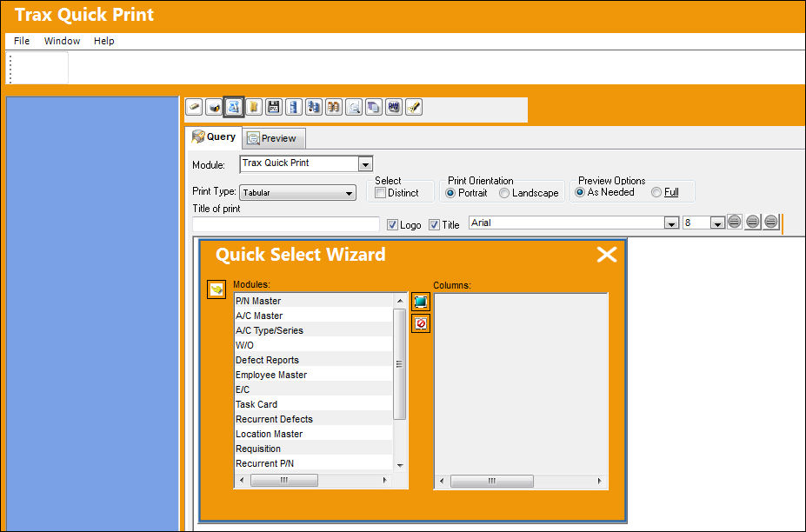Click the yellow arrow icon beside Modules
Viewport: 806px width, 532px height.
point(216,289)
